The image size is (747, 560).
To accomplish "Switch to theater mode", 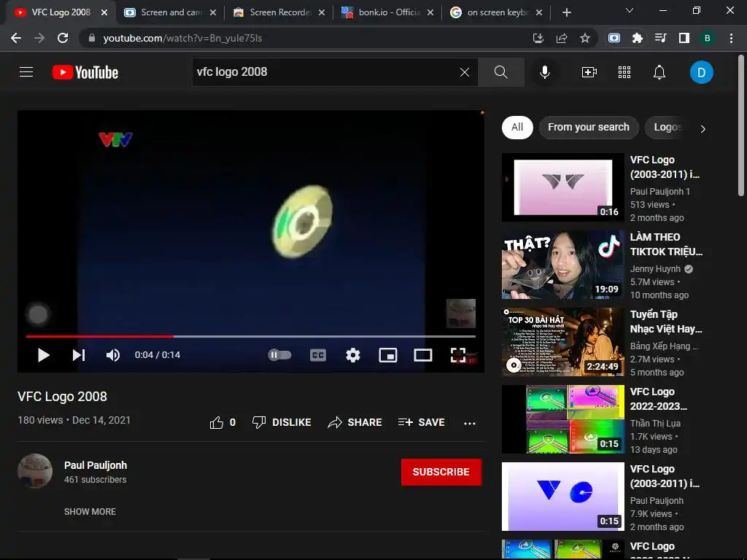I will click(423, 355).
